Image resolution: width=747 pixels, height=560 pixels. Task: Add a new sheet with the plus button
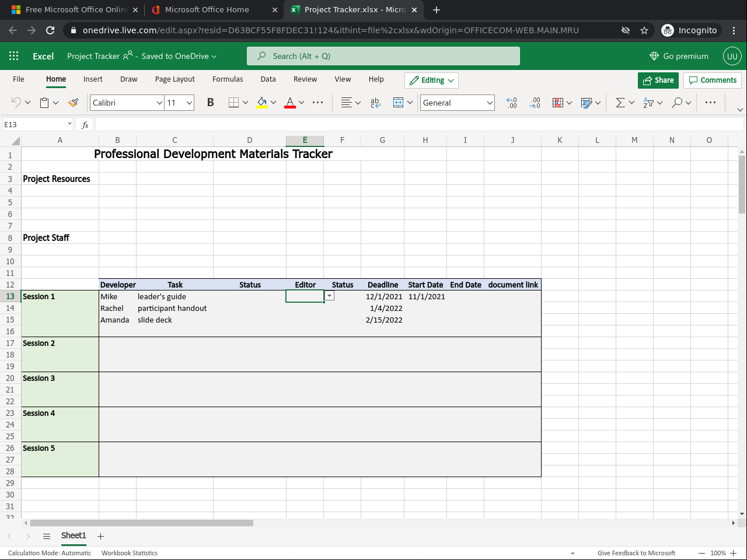pos(100,535)
